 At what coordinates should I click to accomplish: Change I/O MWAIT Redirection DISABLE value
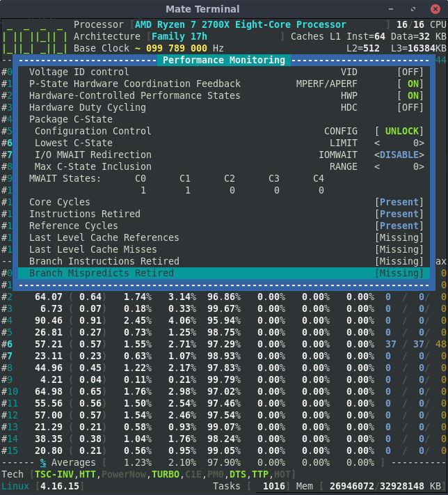[x=399, y=155]
